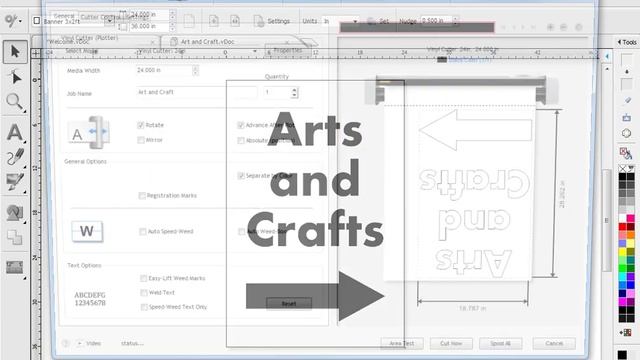
Task: Pick the red color swatch
Action: click(622, 227)
